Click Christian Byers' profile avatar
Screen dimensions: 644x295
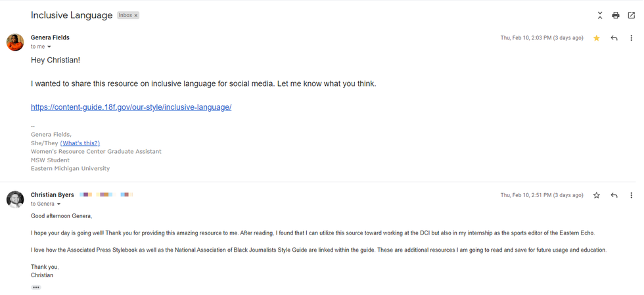point(15,199)
